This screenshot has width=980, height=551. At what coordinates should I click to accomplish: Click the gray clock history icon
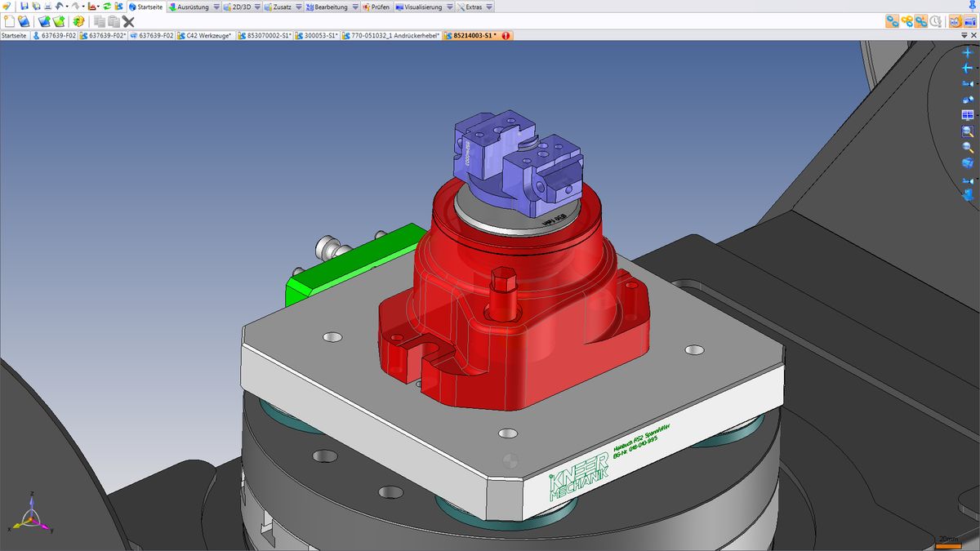(x=936, y=21)
